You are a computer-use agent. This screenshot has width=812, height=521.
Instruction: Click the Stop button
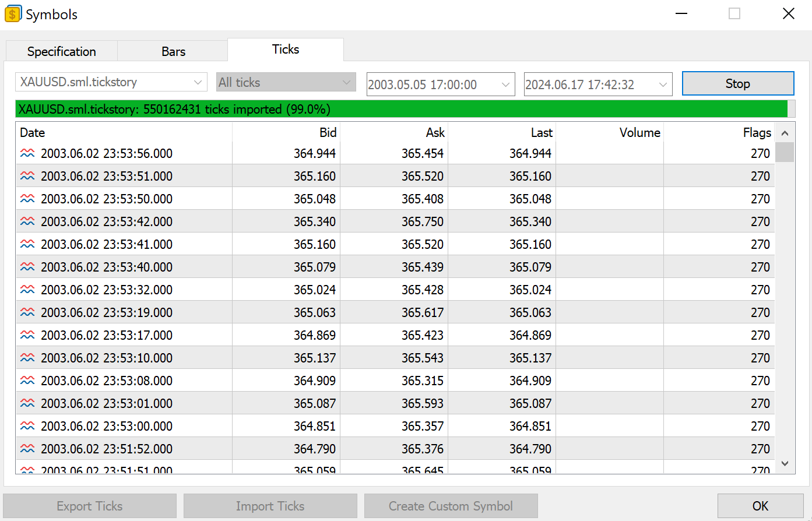point(738,83)
